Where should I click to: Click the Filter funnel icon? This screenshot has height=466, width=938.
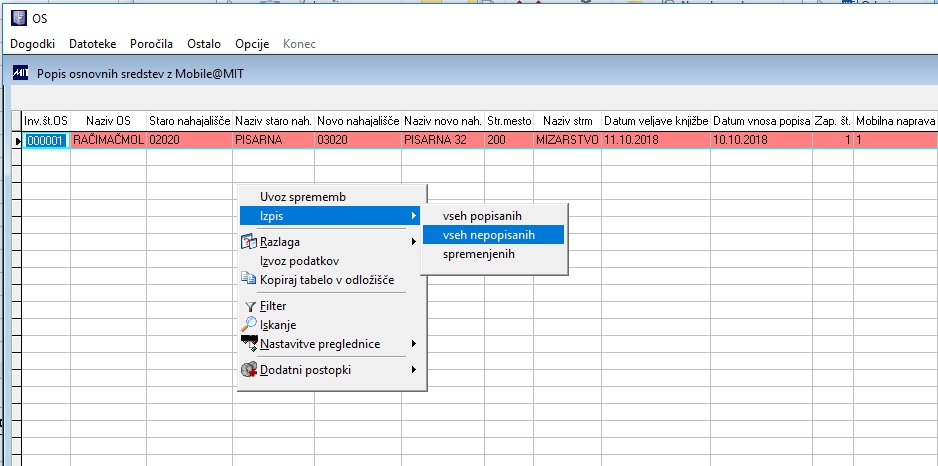pyautogui.click(x=250, y=307)
